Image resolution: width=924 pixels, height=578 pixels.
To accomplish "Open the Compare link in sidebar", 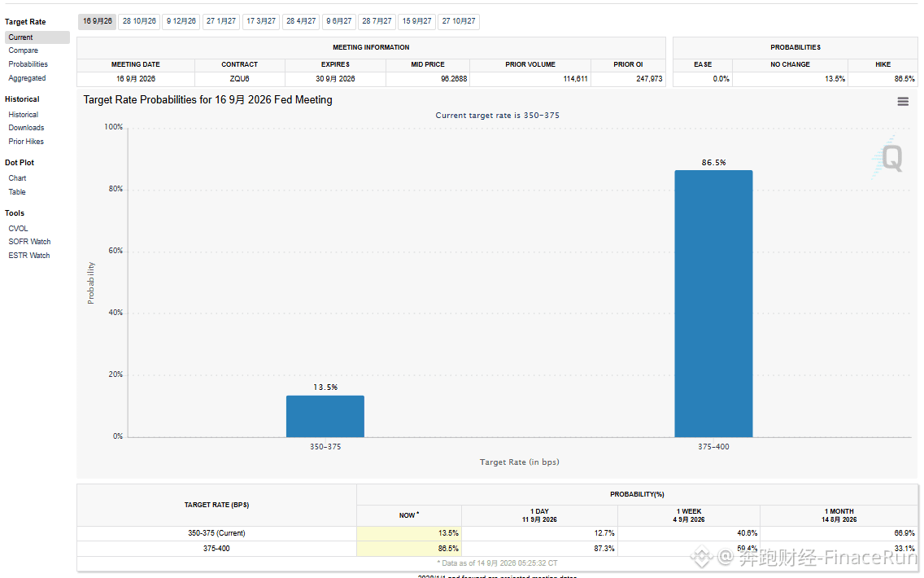I will (23, 50).
